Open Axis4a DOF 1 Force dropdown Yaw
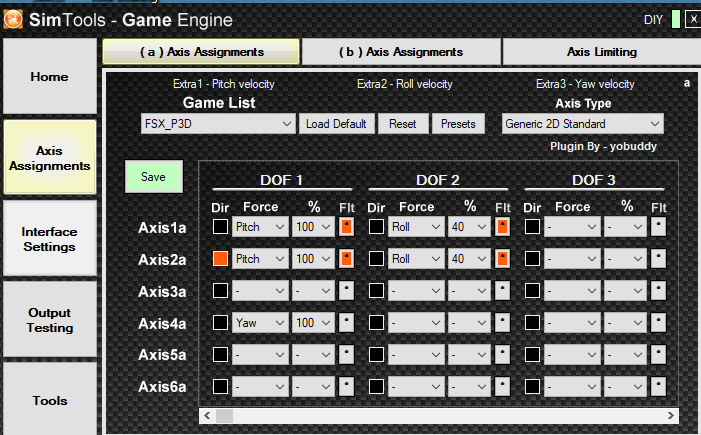Viewport: 701px width, 435px height. point(260,322)
